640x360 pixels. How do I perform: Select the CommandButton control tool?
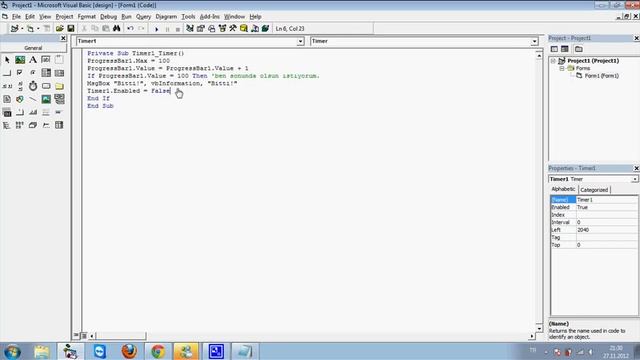pyautogui.click(x=7, y=73)
